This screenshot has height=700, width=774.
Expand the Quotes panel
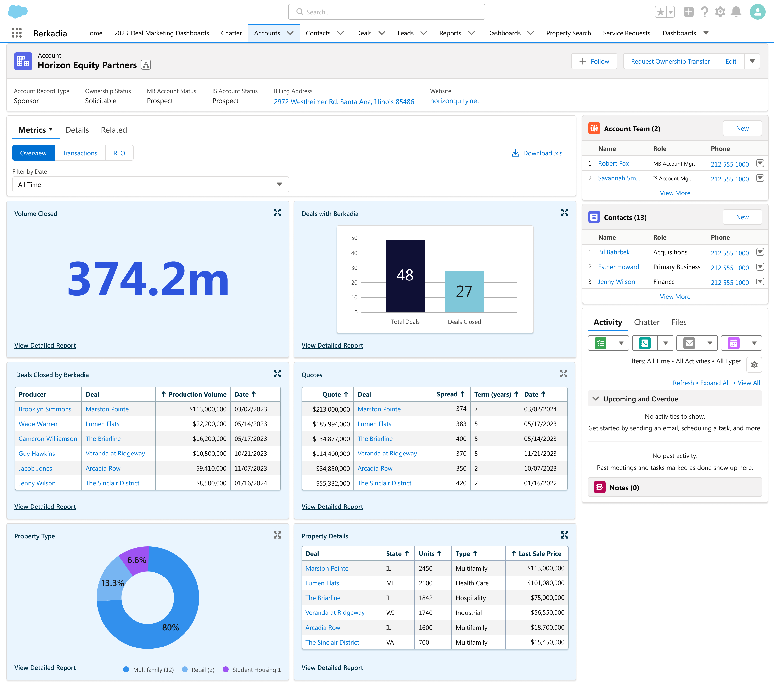click(x=564, y=374)
